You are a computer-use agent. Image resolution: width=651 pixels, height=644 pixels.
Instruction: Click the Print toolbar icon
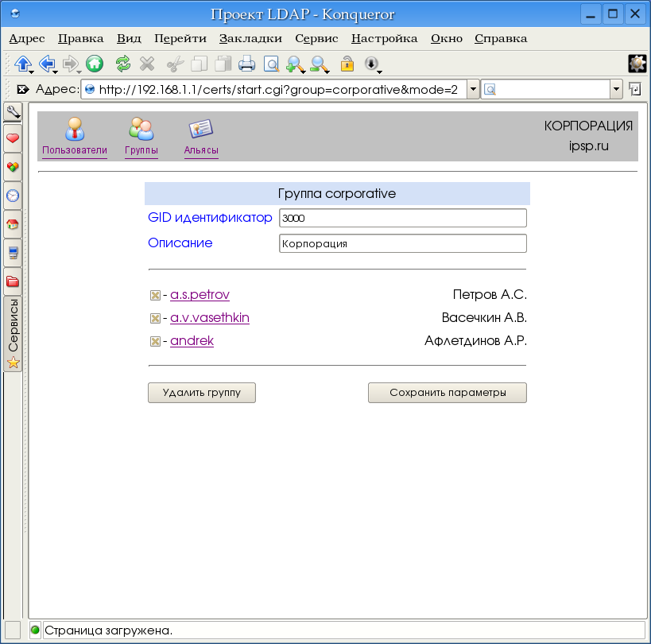(x=247, y=64)
